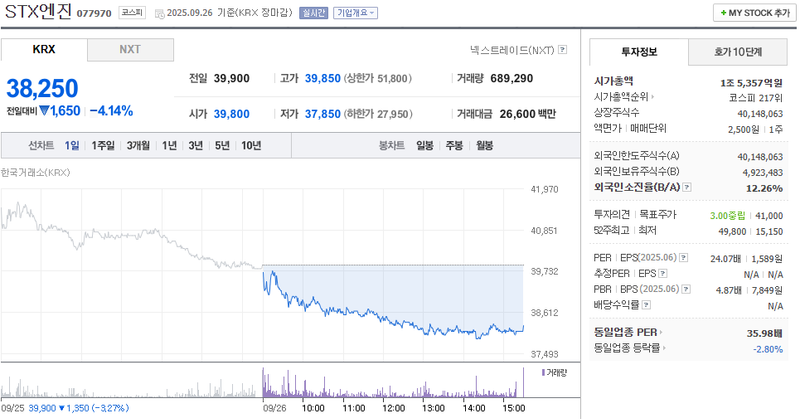This screenshot has height=419, width=800.
Task: Click the MY STOCK 추가 button
Action: coord(755,13)
